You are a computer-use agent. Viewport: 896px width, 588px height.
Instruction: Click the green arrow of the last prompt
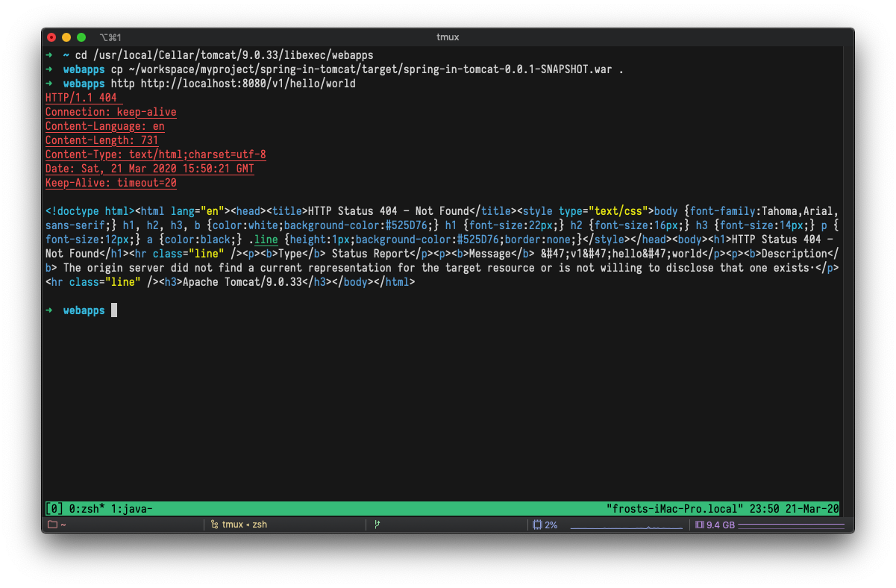48,310
